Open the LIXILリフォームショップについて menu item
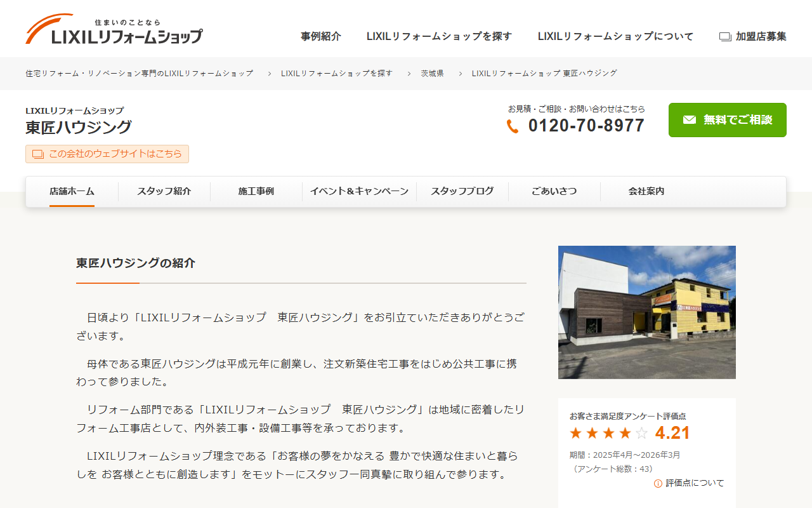The width and height of the screenshot is (812, 508). tap(615, 36)
